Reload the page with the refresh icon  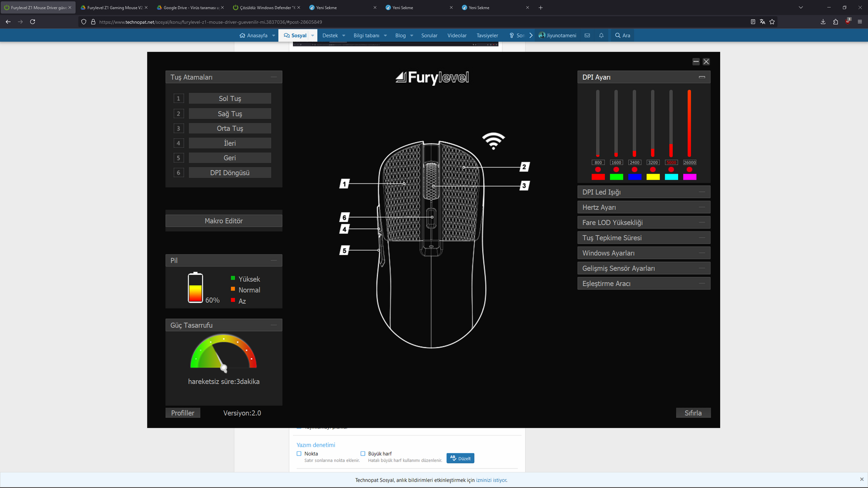click(x=33, y=22)
